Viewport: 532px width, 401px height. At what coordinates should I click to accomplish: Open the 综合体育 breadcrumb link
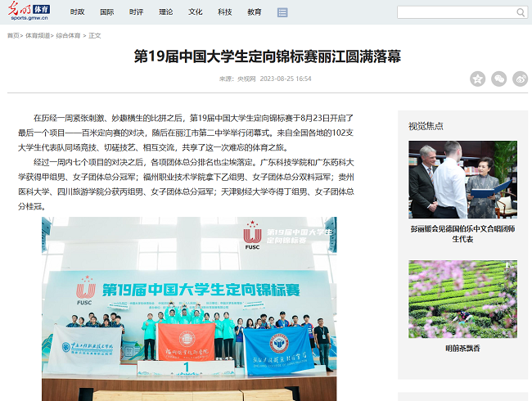coord(68,36)
